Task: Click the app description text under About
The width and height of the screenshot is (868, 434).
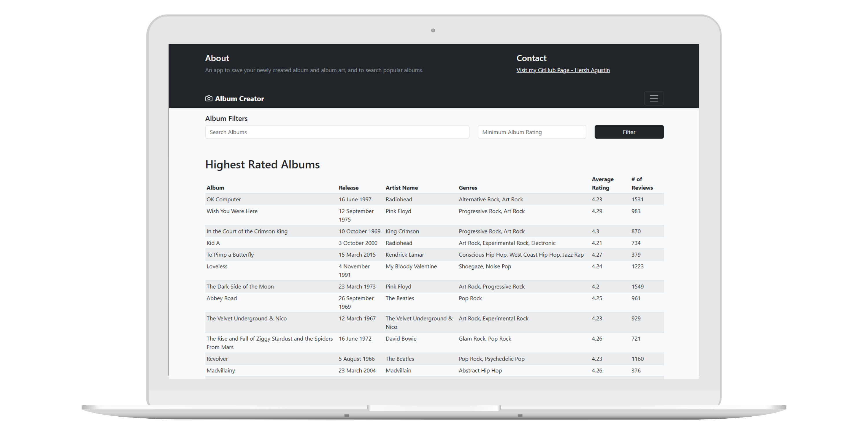Action: pos(315,70)
